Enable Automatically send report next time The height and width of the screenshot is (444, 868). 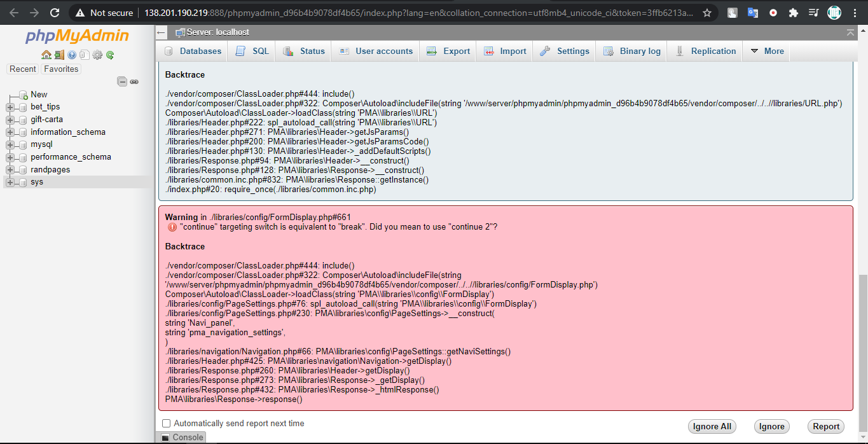point(167,424)
